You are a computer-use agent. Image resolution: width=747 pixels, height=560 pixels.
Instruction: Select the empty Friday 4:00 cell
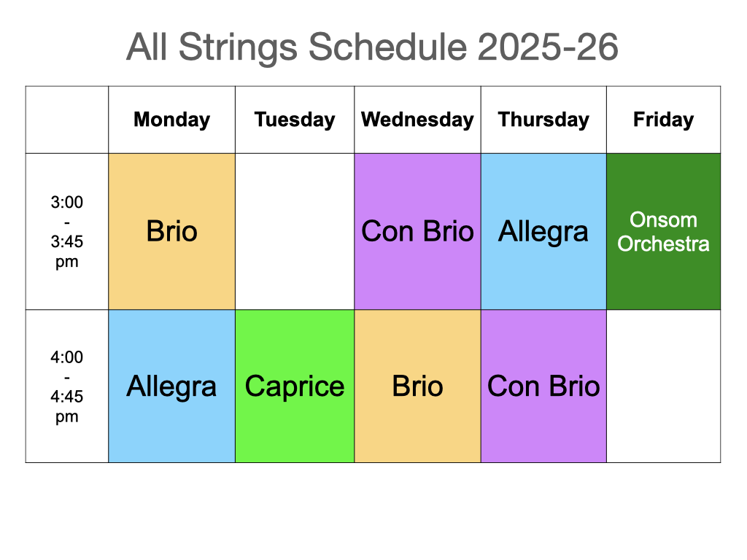pos(663,386)
